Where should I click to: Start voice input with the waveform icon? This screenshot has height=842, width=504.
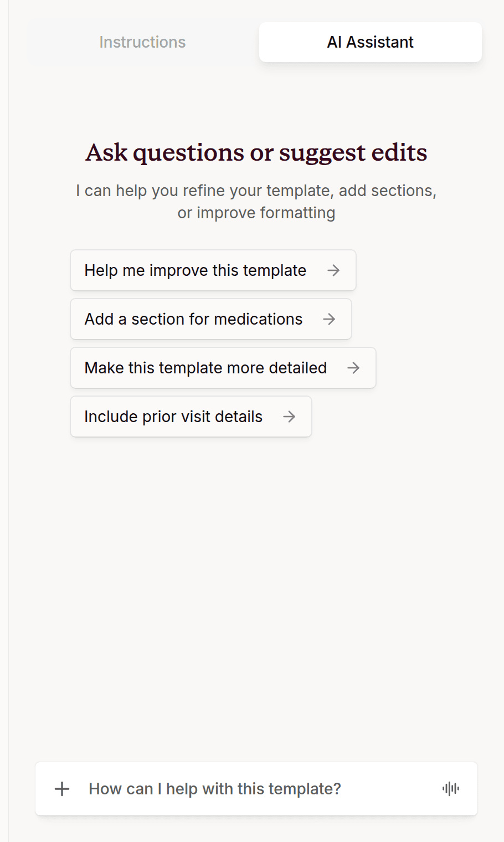(451, 789)
